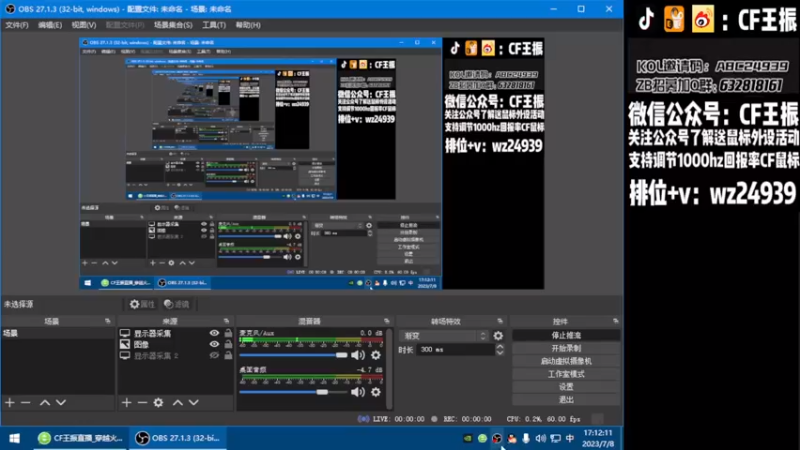
Task: Decrease 时长 duration with down arrow
Action: (500, 353)
